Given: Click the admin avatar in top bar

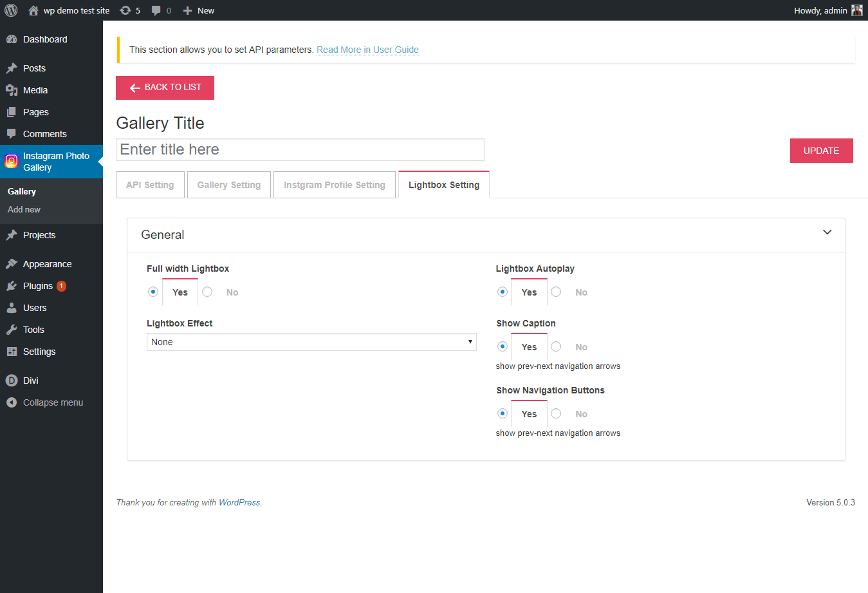Looking at the screenshot, I should pos(857,10).
